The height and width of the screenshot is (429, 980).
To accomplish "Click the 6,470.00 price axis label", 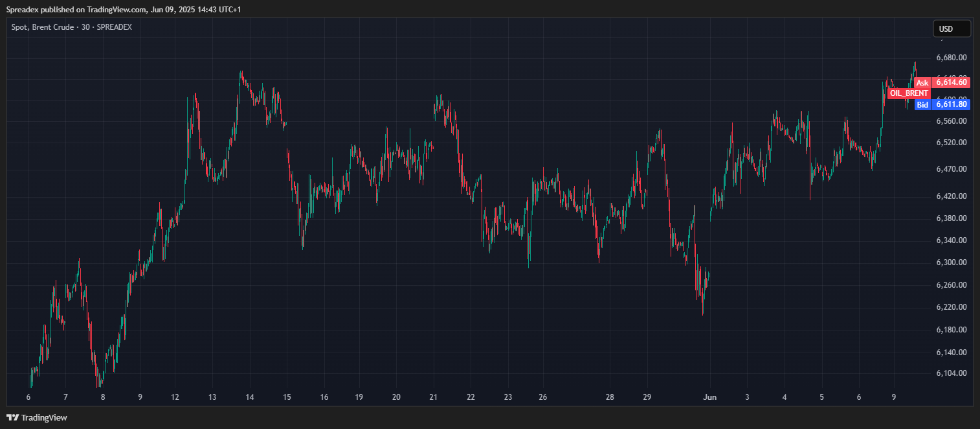I will pyautogui.click(x=952, y=169).
